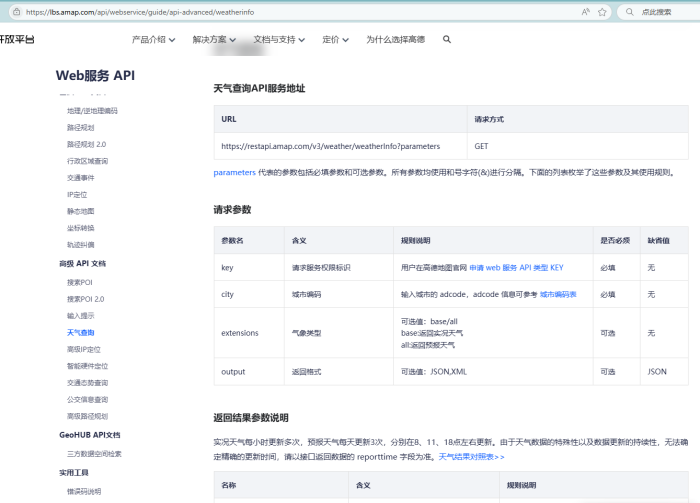Click the 点此搜索 search field

coord(656,12)
